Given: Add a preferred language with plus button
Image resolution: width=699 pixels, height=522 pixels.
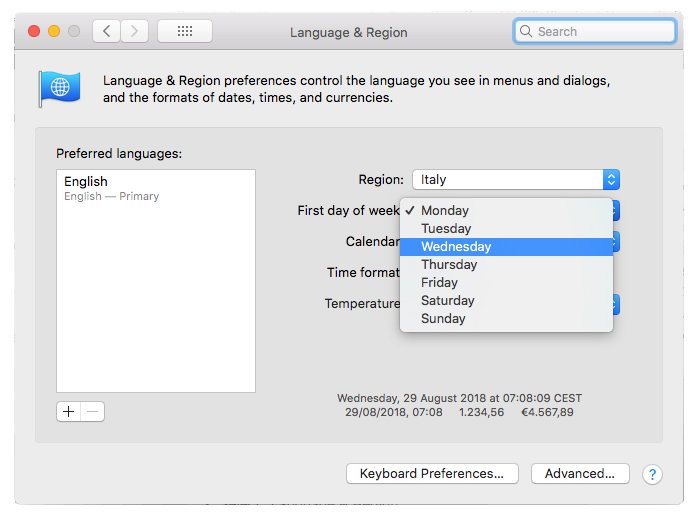Looking at the screenshot, I should (68, 412).
